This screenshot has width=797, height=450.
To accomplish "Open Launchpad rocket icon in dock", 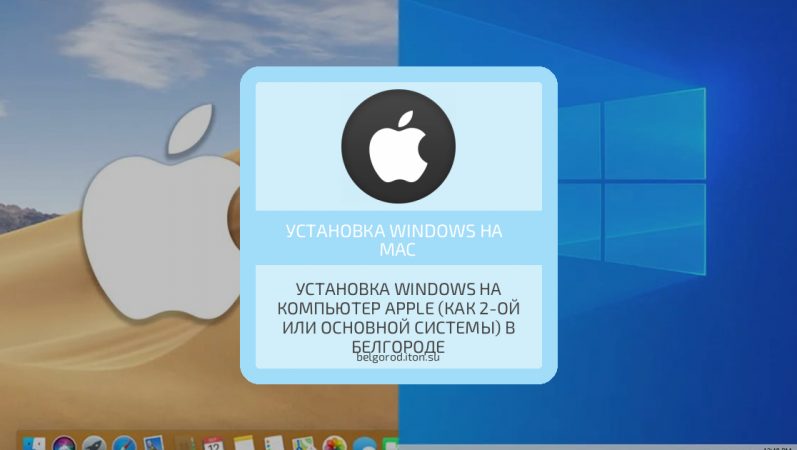I will pyautogui.click(x=94, y=443).
